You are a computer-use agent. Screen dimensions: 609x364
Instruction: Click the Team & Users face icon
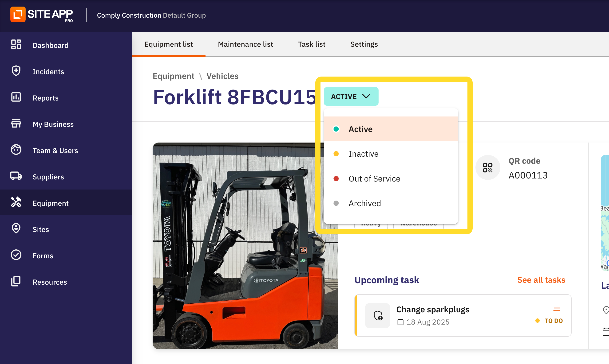[x=16, y=150]
